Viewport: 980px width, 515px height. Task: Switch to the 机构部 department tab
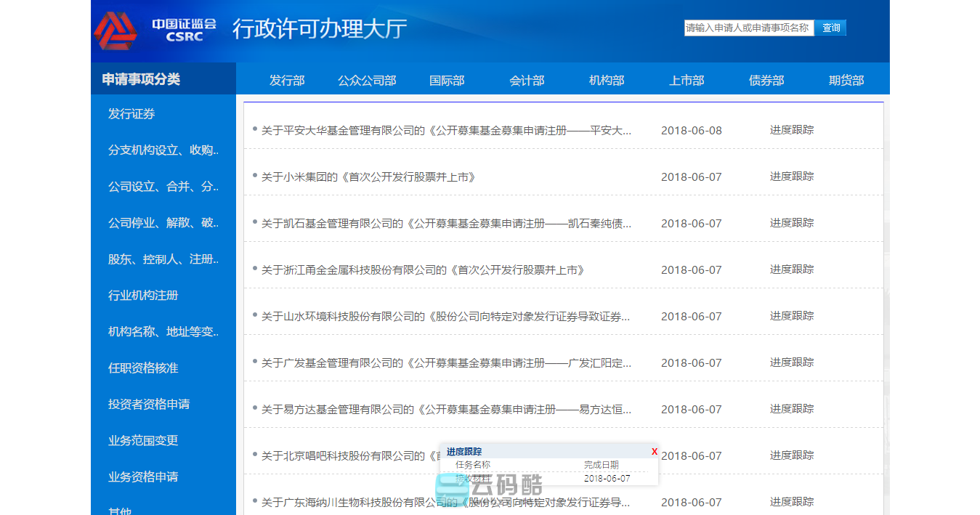tap(607, 81)
